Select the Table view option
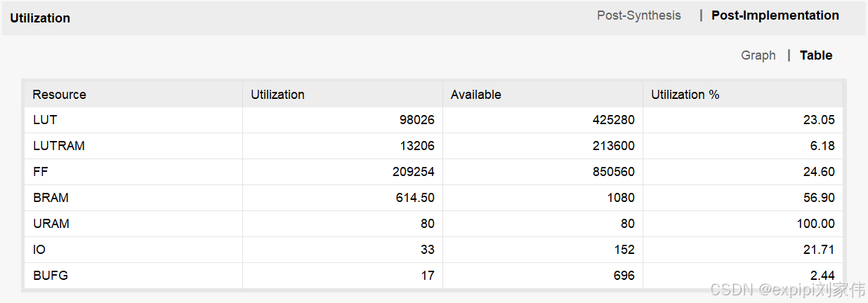The height and width of the screenshot is (303, 868). tap(816, 55)
